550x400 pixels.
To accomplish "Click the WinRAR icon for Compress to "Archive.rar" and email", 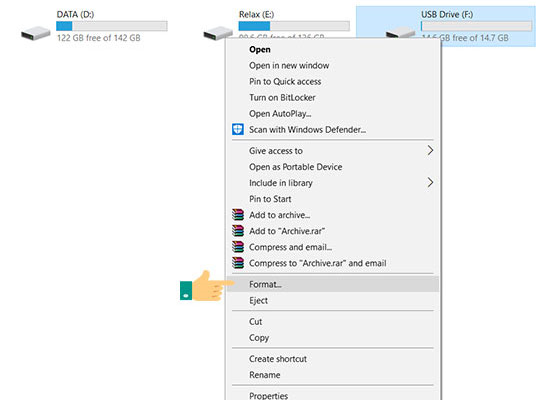I will [238, 263].
